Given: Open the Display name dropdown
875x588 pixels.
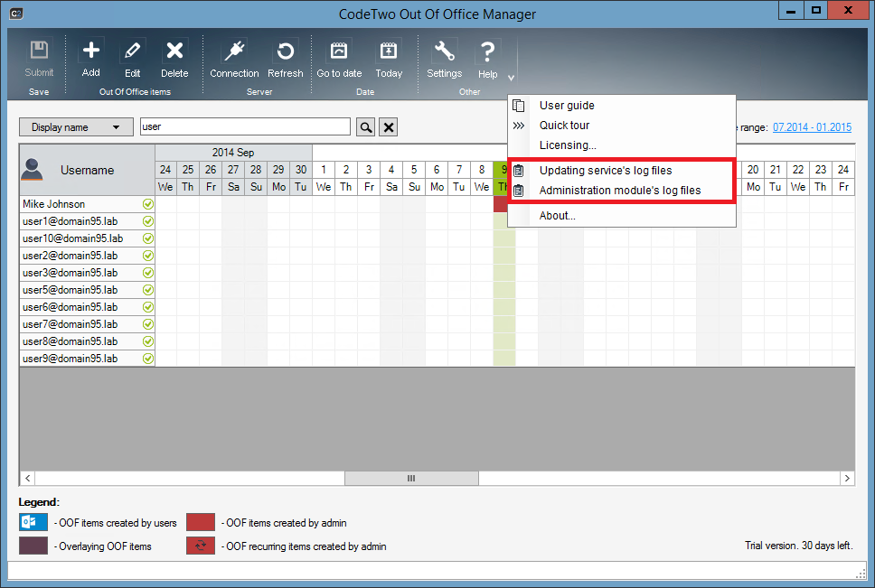Looking at the screenshot, I should point(76,127).
